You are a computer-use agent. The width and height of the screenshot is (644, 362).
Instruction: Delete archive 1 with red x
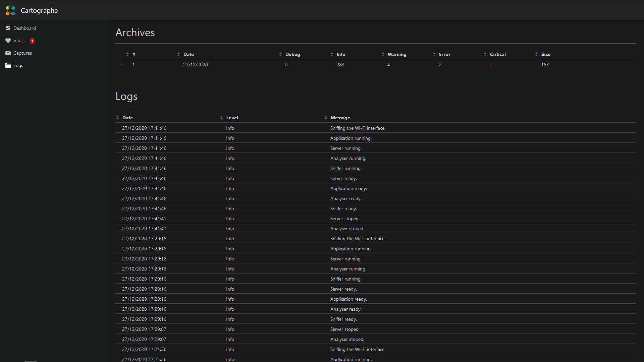tap(120, 64)
